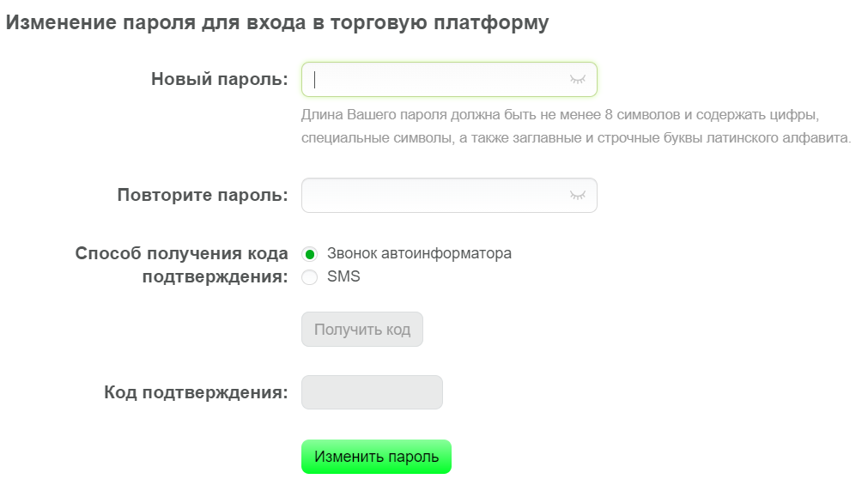Click the Способ получения кода label line
The image size is (868, 479).
[181, 253]
